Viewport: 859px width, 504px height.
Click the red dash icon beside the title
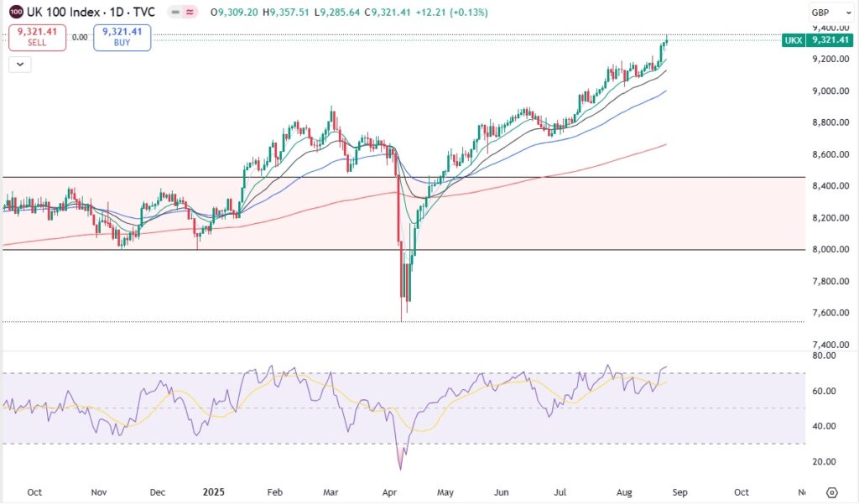(x=175, y=12)
